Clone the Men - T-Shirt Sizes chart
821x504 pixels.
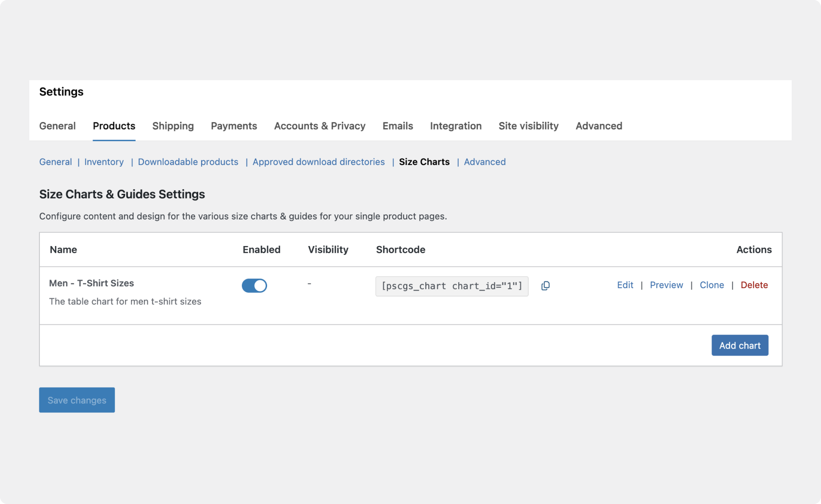click(712, 285)
